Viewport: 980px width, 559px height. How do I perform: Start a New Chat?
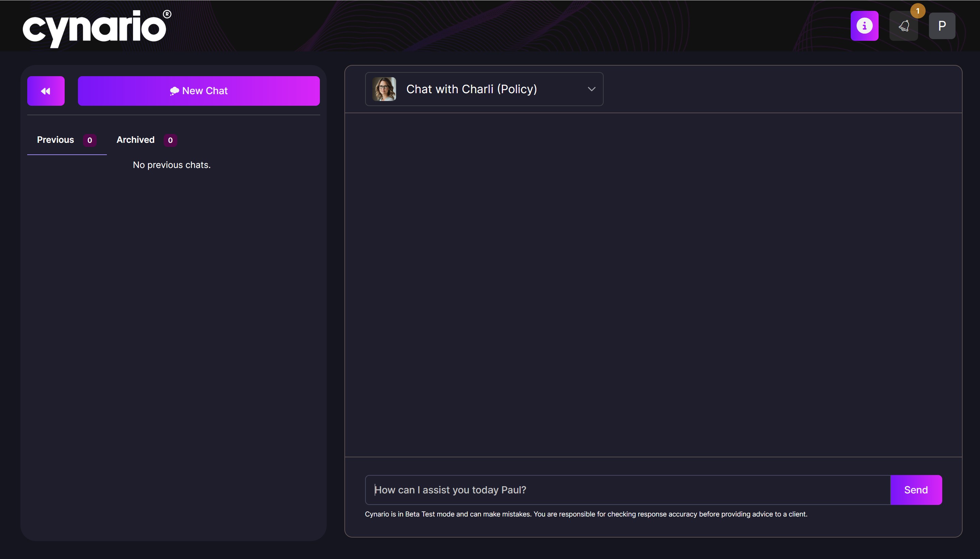(x=199, y=91)
